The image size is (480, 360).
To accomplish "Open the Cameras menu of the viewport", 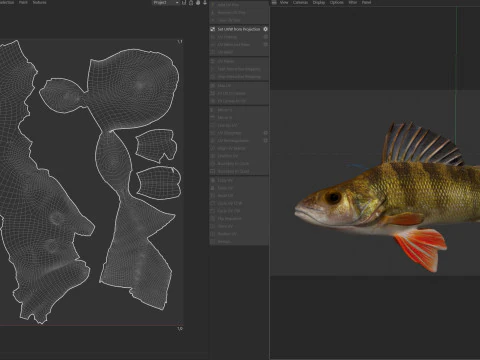I will click(x=300, y=2).
